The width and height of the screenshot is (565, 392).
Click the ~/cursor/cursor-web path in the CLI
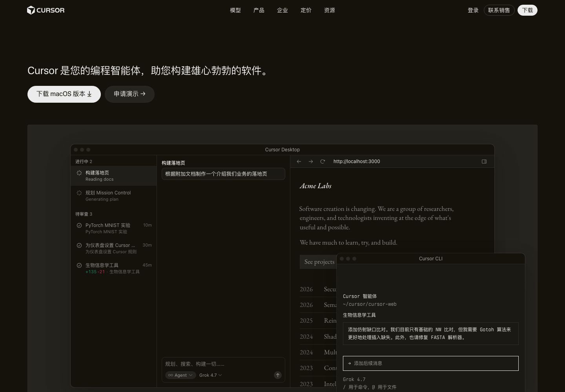pyautogui.click(x=370, y=304)
